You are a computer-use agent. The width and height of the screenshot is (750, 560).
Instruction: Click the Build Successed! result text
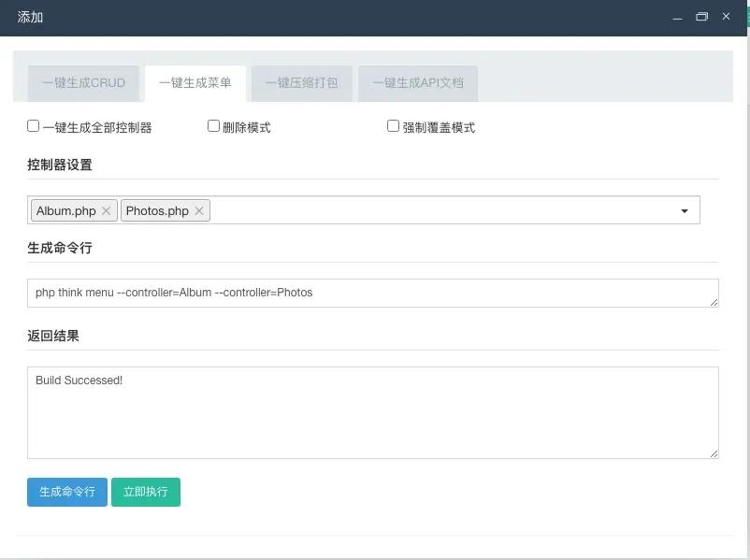click(x=79, y=381)
